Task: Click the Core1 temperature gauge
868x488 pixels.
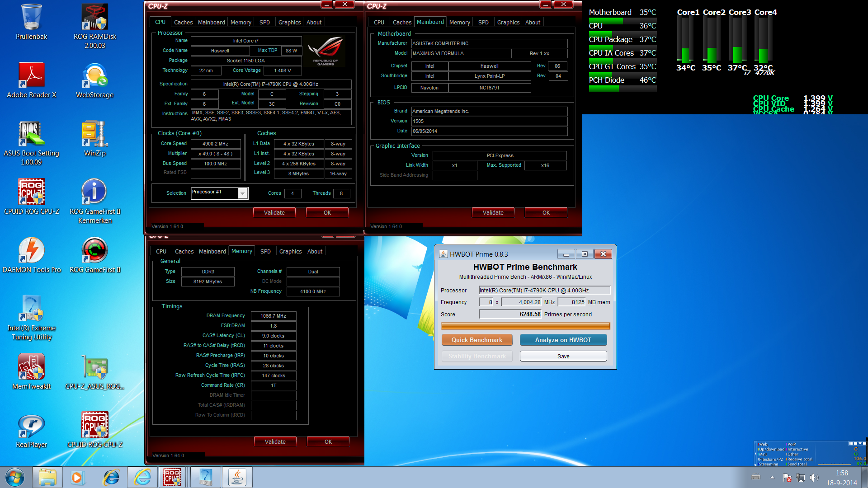Action: tap(685, 40)
